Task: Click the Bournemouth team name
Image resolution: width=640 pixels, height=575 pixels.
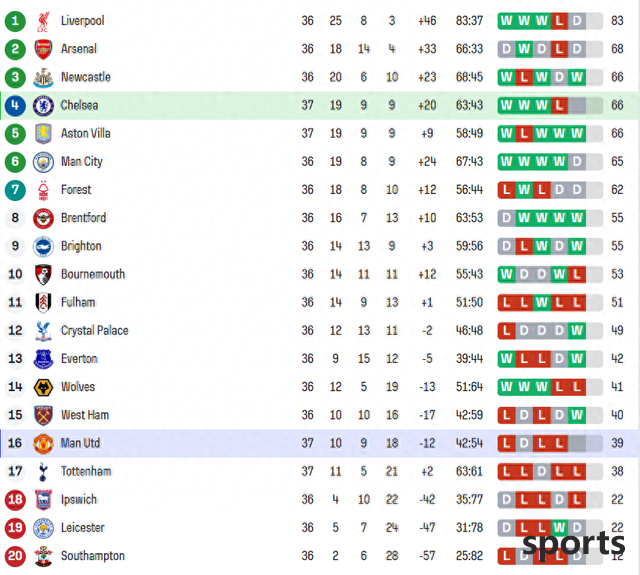Action: point(93,274)
